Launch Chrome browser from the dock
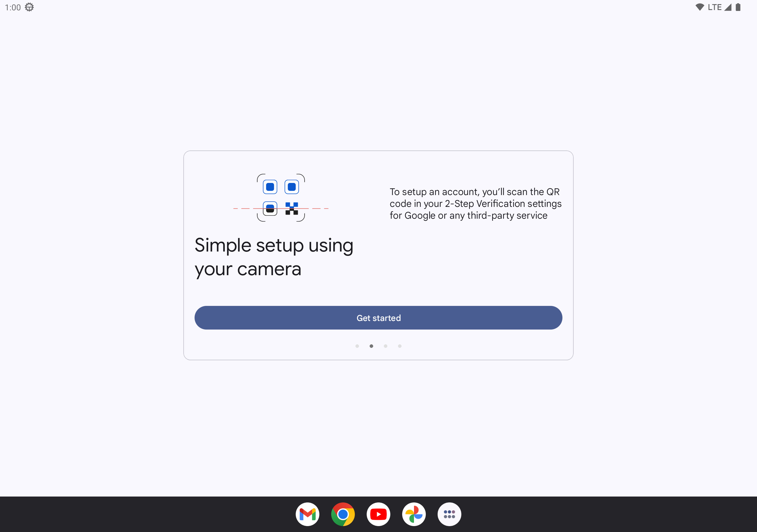Screen dimensions: 757x532 pyautogui.click(x=343, y=514)
